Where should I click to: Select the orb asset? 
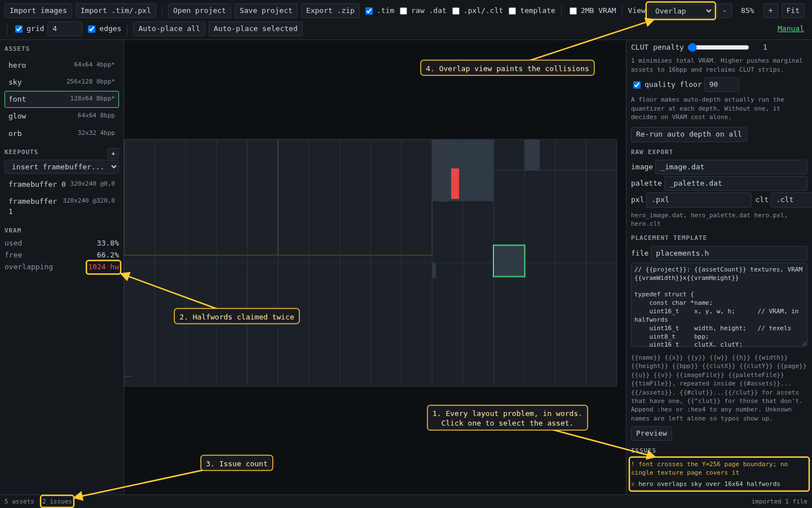click(61, 134)
